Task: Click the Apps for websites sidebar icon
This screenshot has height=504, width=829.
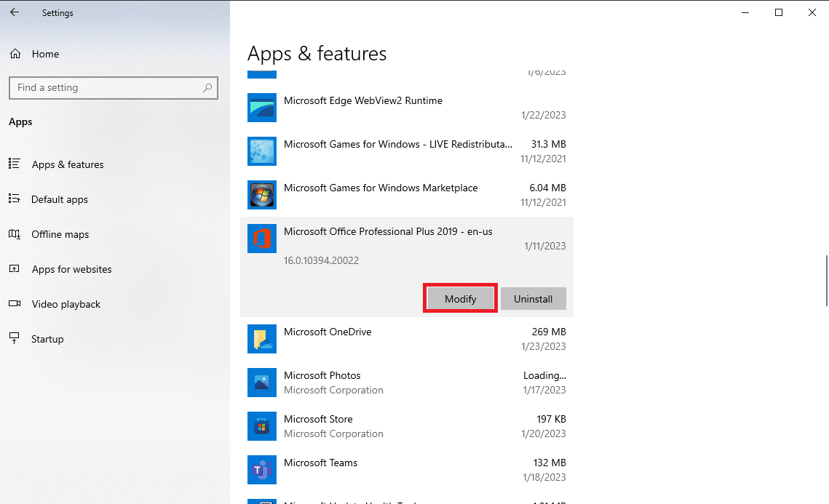Action: tap(15, 268)
